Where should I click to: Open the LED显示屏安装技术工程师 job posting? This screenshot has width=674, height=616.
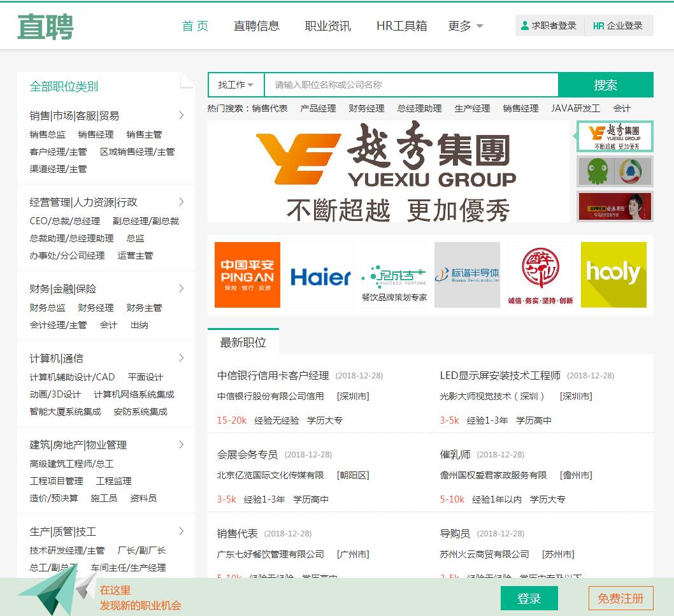[x=500, y=375]
